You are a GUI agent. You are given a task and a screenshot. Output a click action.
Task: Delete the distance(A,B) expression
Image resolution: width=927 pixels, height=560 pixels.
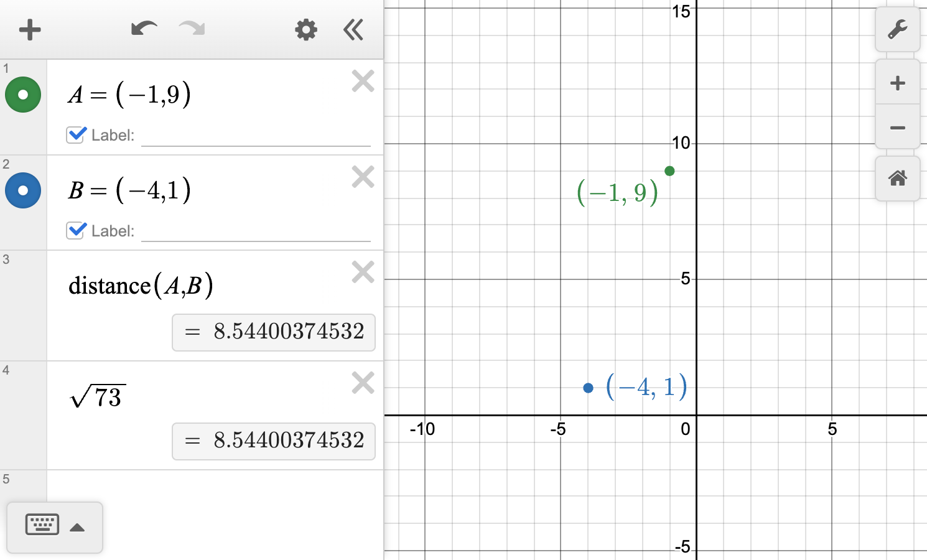[x=363, y=272]
